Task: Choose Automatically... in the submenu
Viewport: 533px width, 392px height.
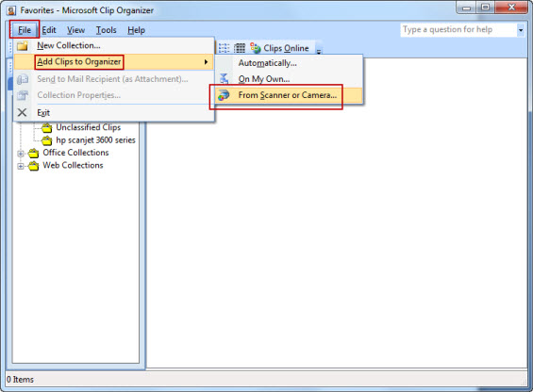Action: pos(289,63)
